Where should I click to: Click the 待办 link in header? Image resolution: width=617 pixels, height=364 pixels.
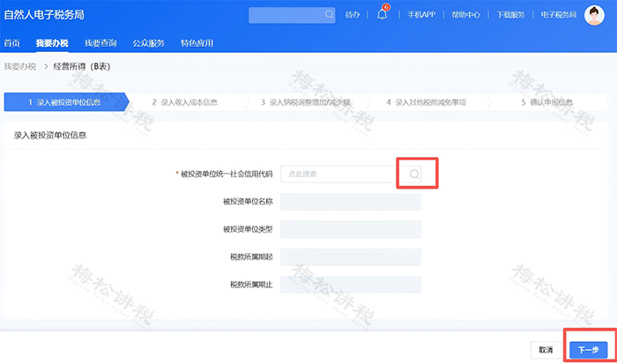(353, 15)
